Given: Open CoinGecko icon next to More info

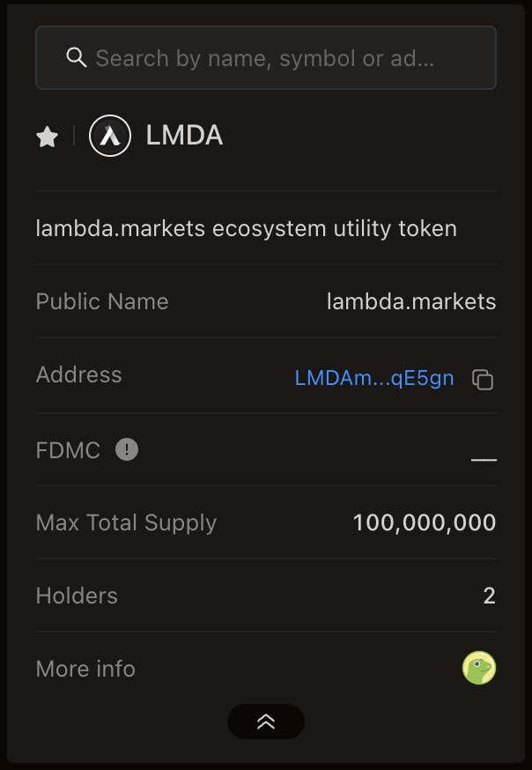Looking at the screenshot, I should click(x=479, y=668).
